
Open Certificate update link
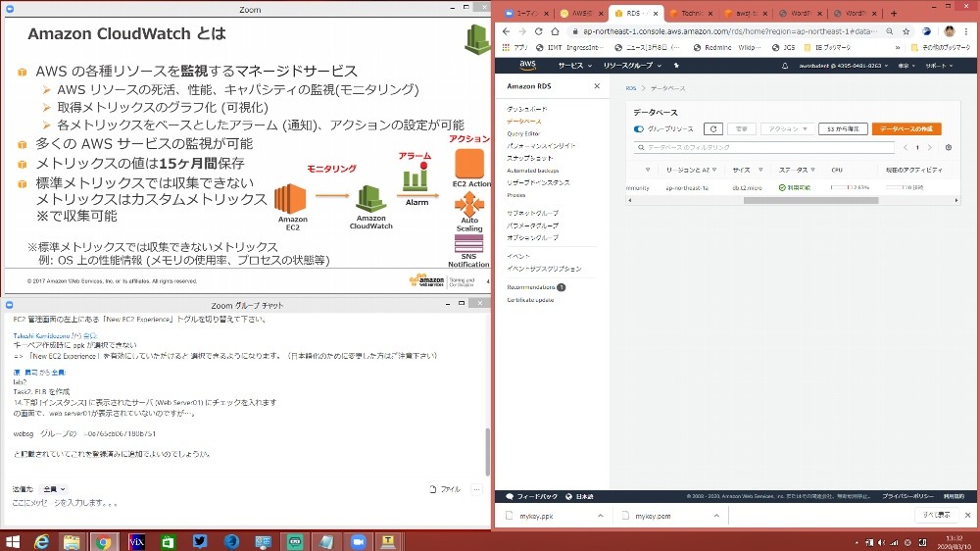(530, 300)
